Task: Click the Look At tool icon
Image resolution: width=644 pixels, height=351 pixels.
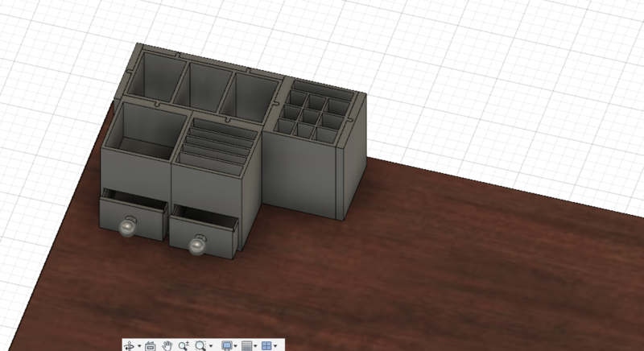Action: click(151, 345)
